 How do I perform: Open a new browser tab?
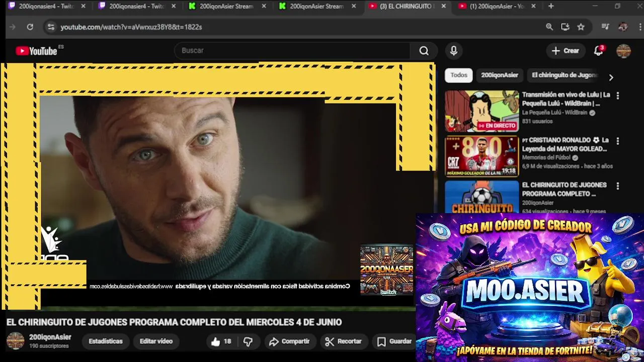tap(551, 6)
